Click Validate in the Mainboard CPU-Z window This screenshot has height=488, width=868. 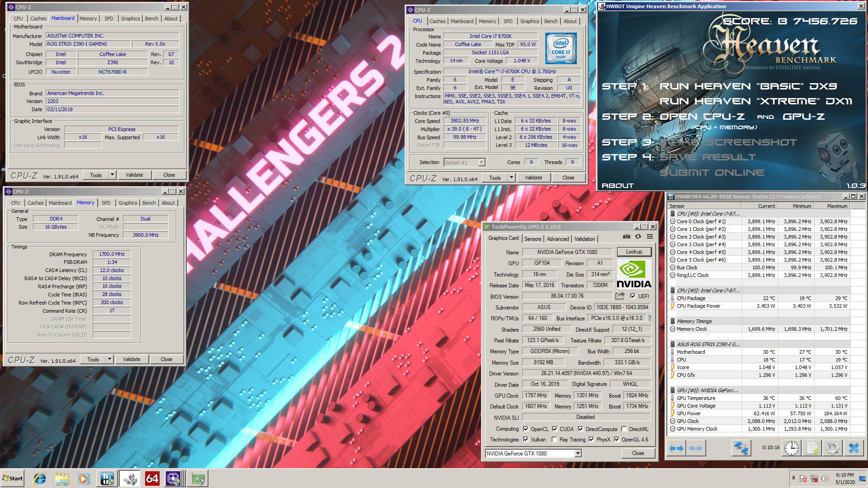[x=134, y=175]
